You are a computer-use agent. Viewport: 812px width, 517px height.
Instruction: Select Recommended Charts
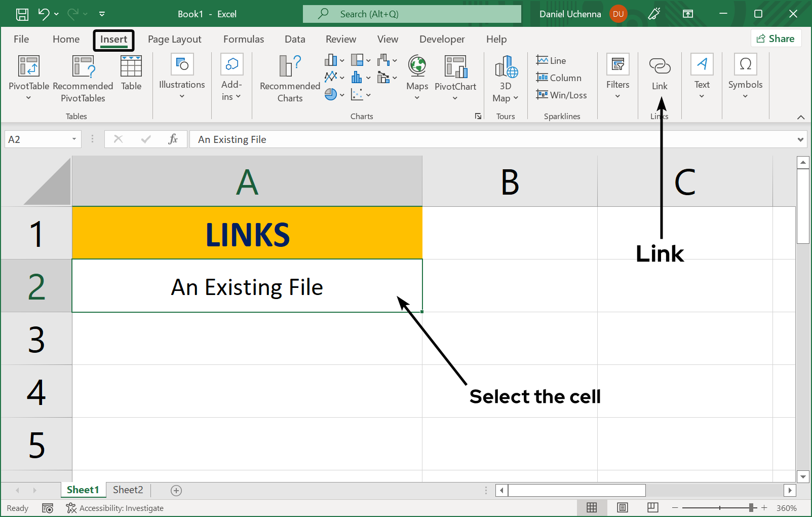point(289,79)
